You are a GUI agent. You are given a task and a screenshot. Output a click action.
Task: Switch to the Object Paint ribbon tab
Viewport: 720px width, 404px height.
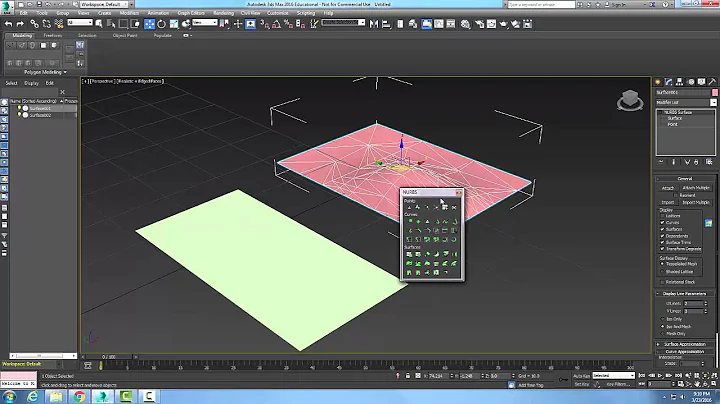point(125,35)
